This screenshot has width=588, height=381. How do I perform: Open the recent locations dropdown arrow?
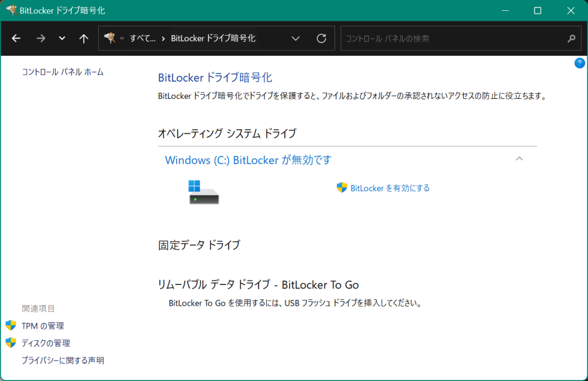coord(62,39)
